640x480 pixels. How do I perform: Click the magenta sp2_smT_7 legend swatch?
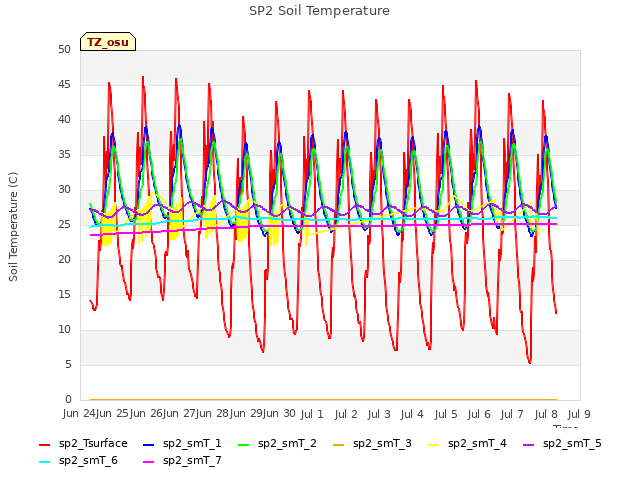click(x=149, y=462)
